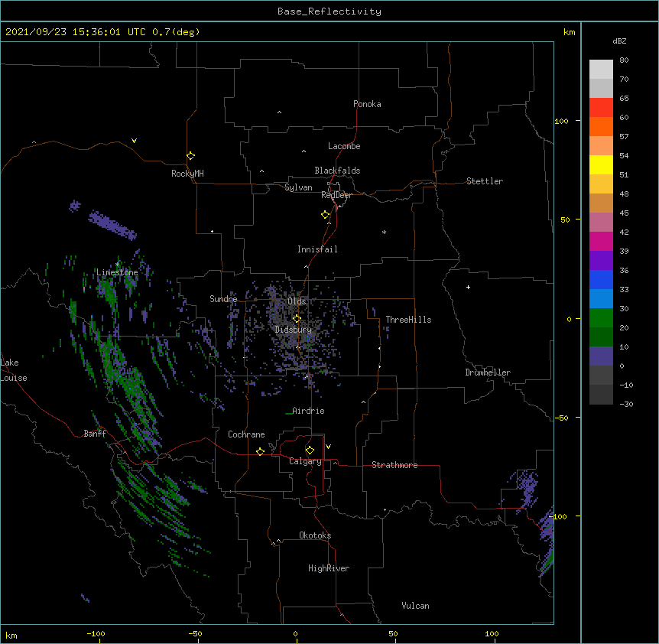Click the yellow V marker east of Calgary
Image resolution: width=659 pixels, height=644 pixels.
coord(328,447)
